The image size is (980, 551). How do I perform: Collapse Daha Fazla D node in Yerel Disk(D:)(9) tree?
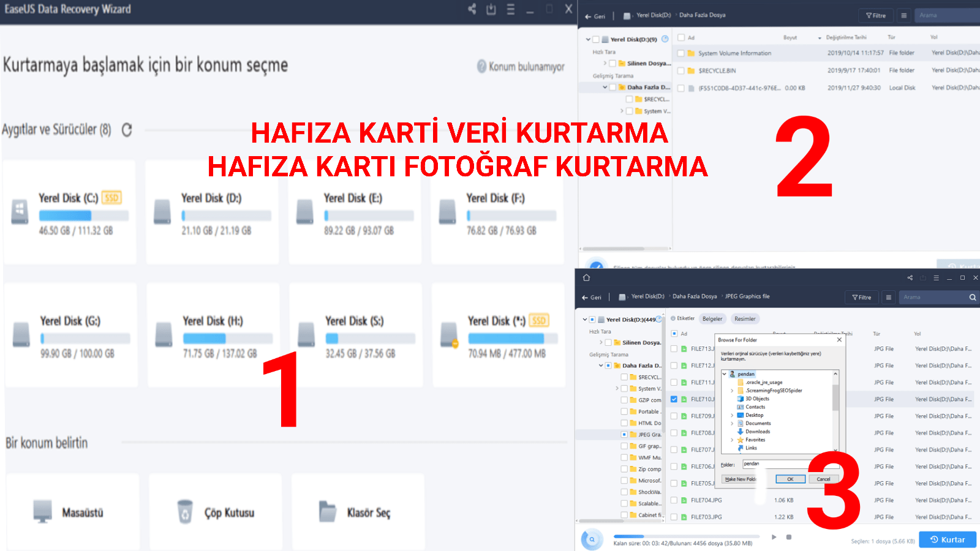tap(605, 87)
